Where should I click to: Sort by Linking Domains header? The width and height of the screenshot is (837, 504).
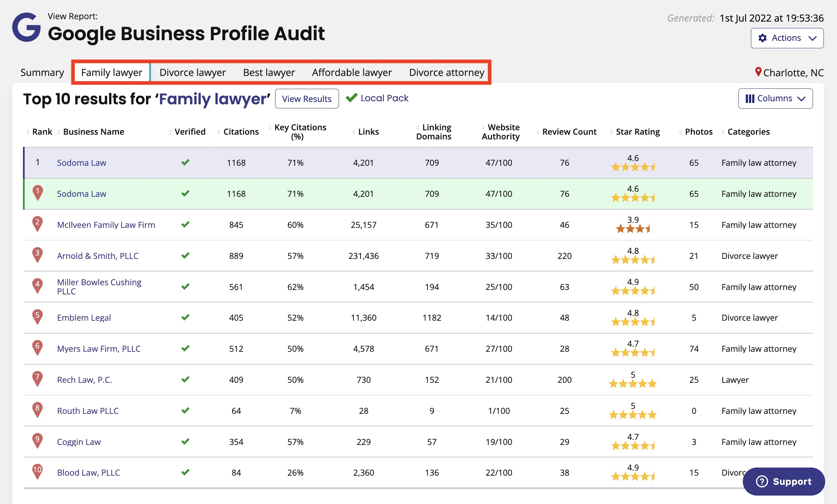click(434, 132)
